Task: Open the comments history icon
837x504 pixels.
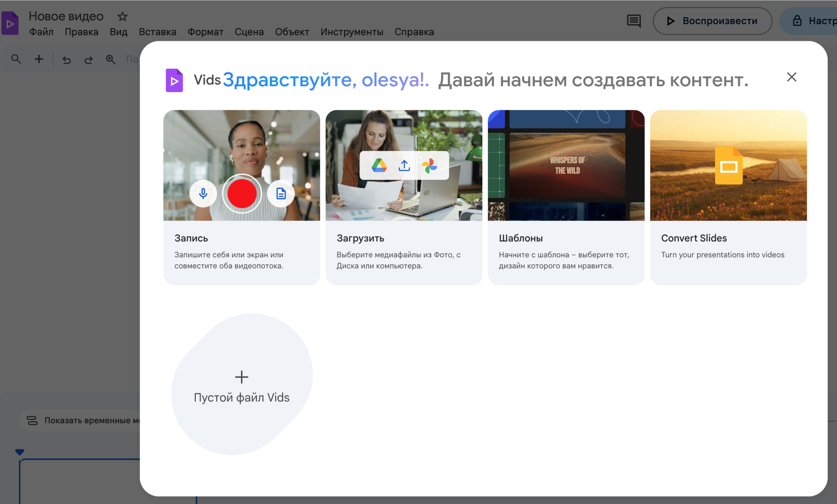Action: [633, 21]
